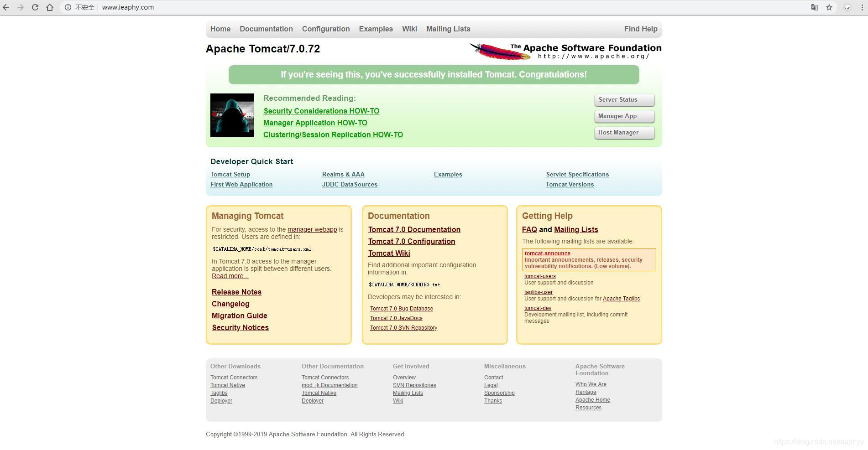The width and height of the screenshot is (868, 450).
Task: Click the Manager App button
Action: pos(624,116)
